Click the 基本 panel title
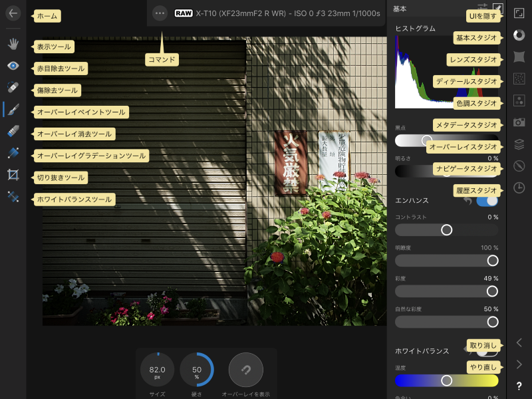The width and height of the screenshot is (532, 399). click(400, 9)
